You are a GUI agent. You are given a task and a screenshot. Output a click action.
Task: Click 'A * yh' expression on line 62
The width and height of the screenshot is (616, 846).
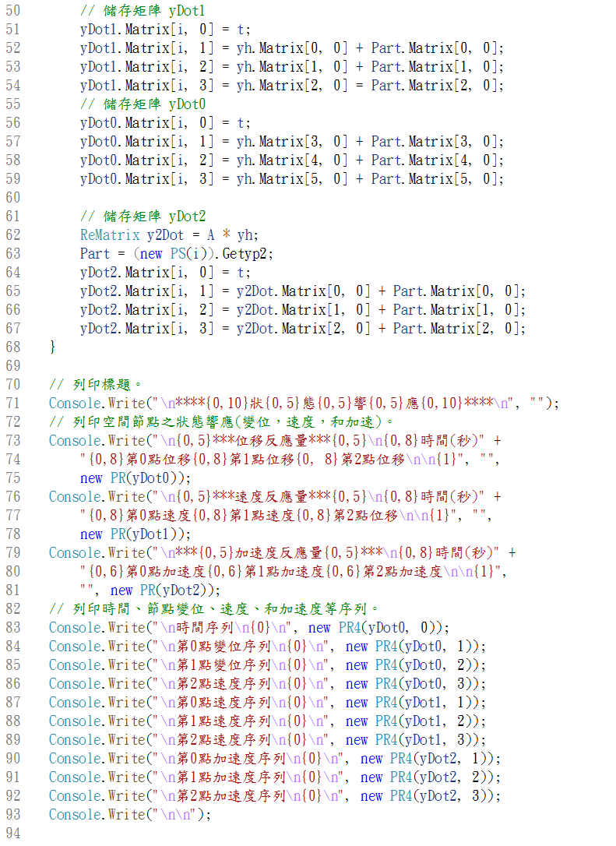tap(229, 235)
